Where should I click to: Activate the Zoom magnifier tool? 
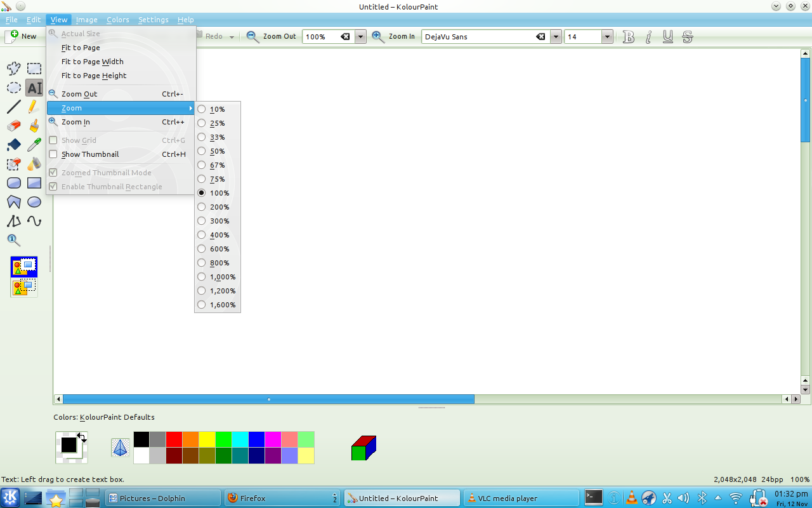(14, 240)
